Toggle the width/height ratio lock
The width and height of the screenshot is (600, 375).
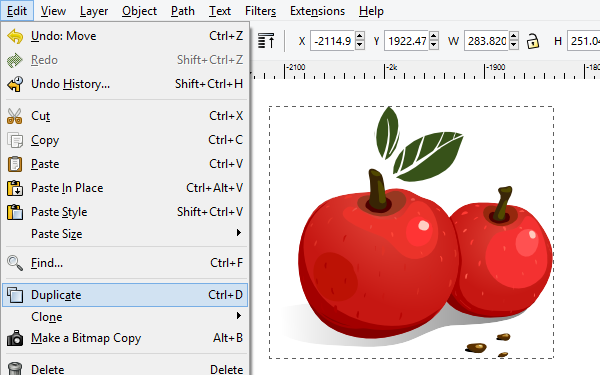[x=533, y=41]
